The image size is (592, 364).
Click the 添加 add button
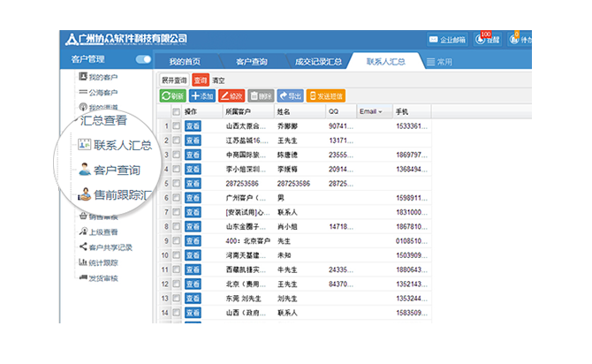202,95
